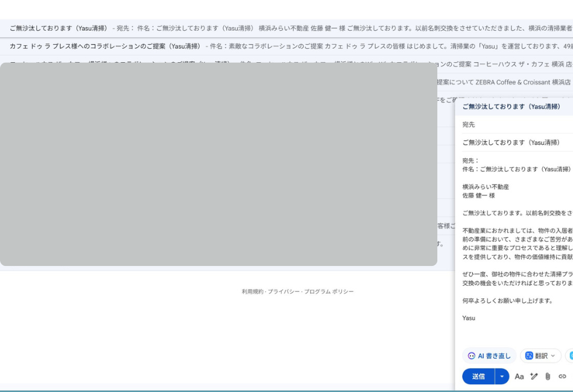The width and height of the screenshot is (573, 392).
Task: Open the プライバシー privacy link
Action: [x=283, y=292]
